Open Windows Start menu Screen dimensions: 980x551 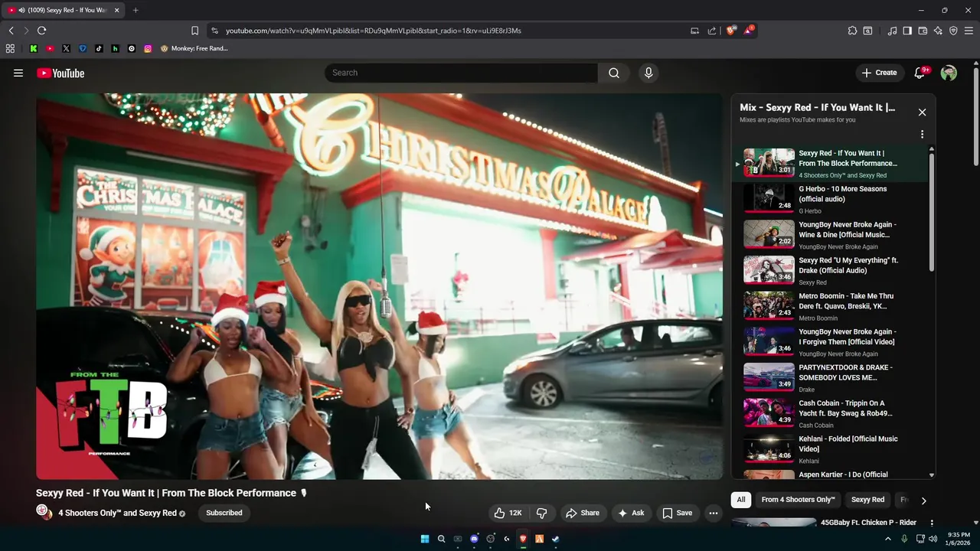(425, 539)
